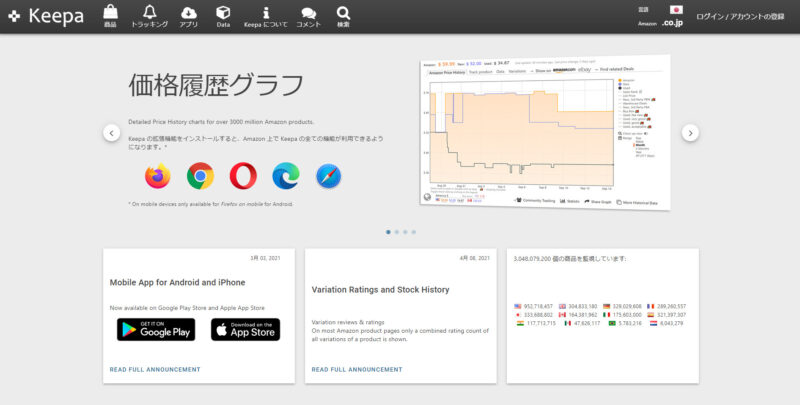Viewport: 800px width, 405px height.
Task: Click the Firefox browser icon
Action: (x=158, y=176)
